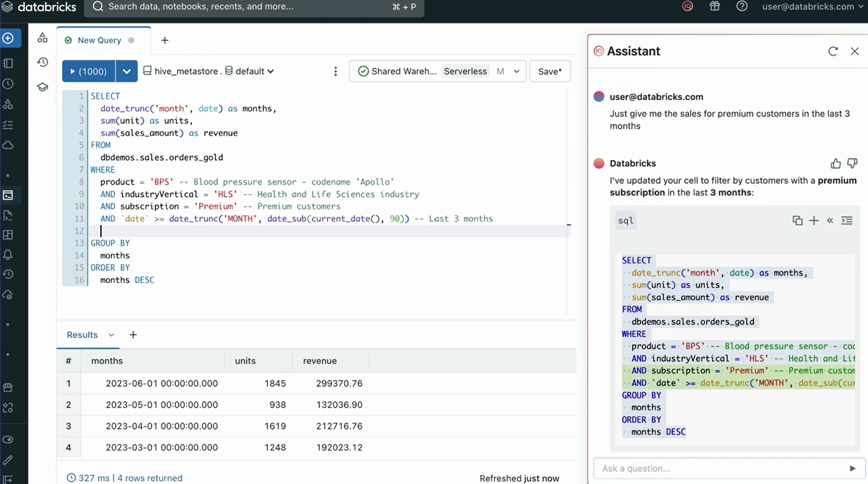Click the thumbs up icon on response
The height and width of the screenshot is (484, 868).
pos(835,163)
